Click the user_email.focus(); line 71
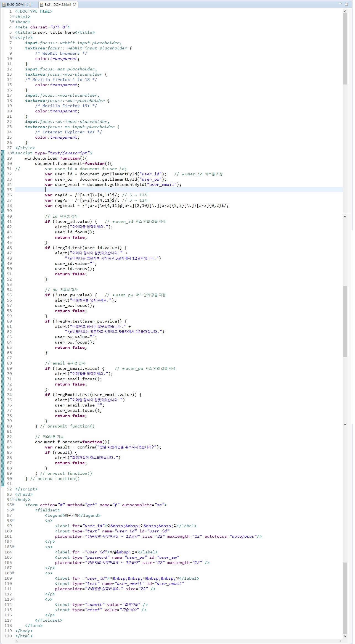Viewport: 355px width, 644px height. coord(78,379)
